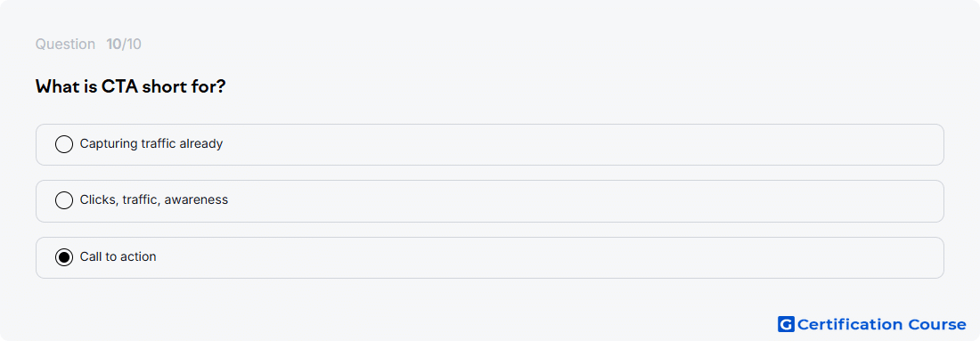The width and height of the screenshot is (980, 341).
Task: Click the 'Question' label at top
Action: click(65, 45)
